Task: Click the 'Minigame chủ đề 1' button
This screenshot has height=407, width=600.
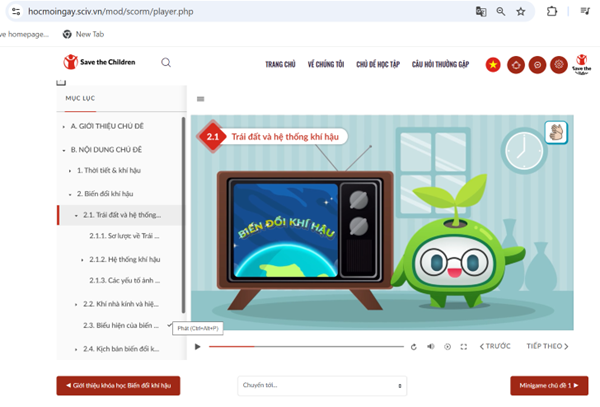Action: coord(549,385)
